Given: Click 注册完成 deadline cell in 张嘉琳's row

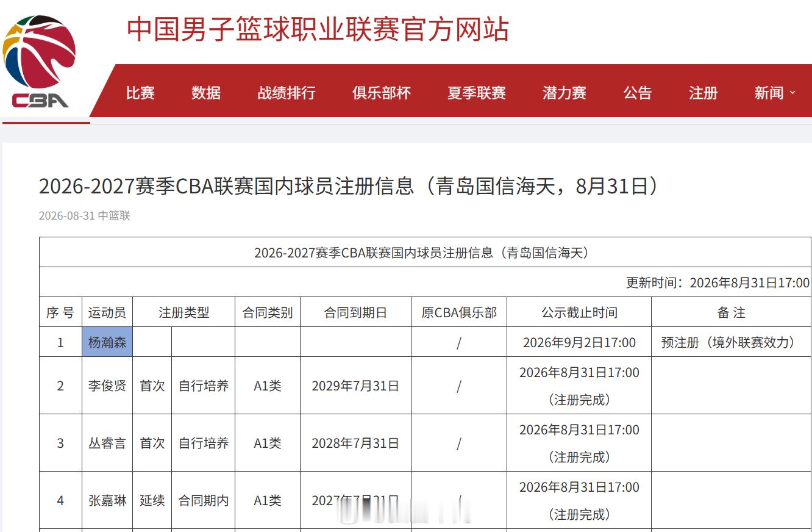Looking at the screenshot, I should pos(579,500).
